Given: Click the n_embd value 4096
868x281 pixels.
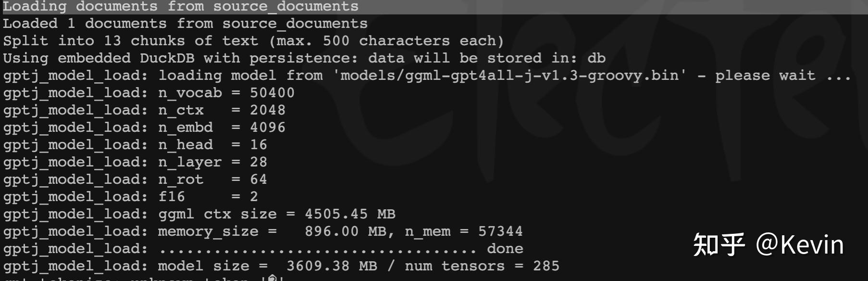Looking at the screenshot, I should tap(267, 128).
